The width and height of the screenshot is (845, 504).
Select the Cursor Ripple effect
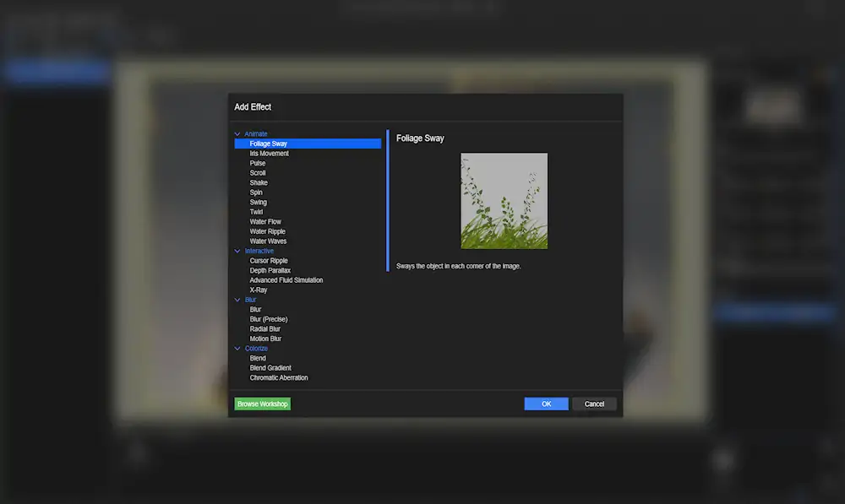click(269, 261)
